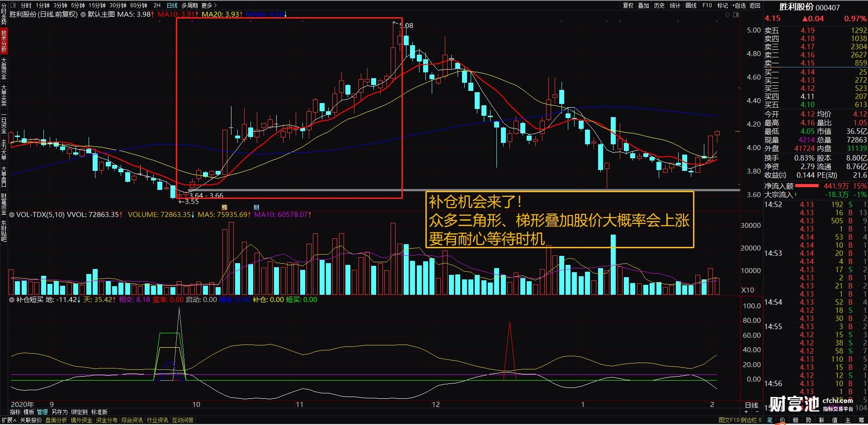The height and width of the screenshot is (425, 868).
Task: Click 绑定到 bind button
Action: click(79, 412)
